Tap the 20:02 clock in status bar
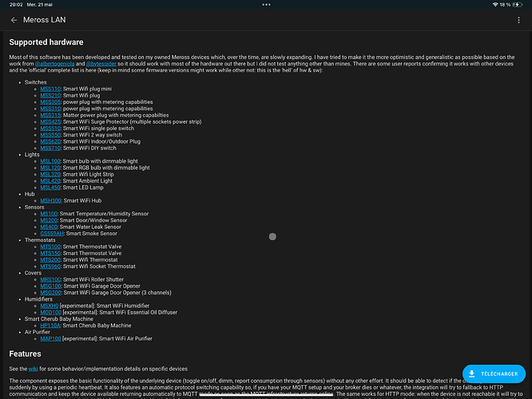The image size is (532, 399). [x=16, y=5]
